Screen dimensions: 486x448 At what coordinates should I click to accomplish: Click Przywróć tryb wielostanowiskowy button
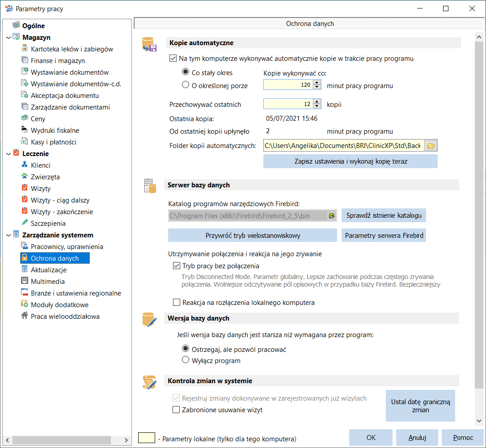(253, 235)
